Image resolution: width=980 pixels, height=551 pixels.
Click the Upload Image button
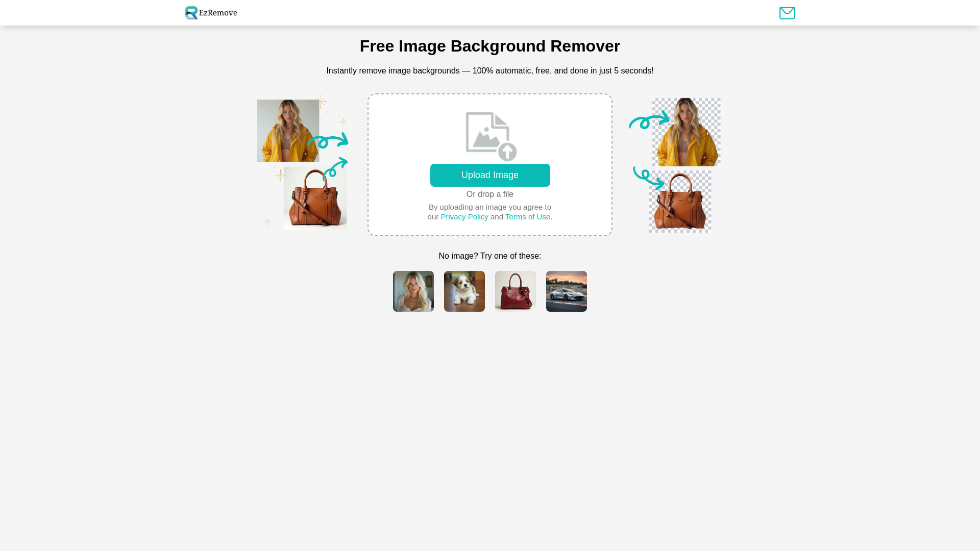(x=490, y=175)
